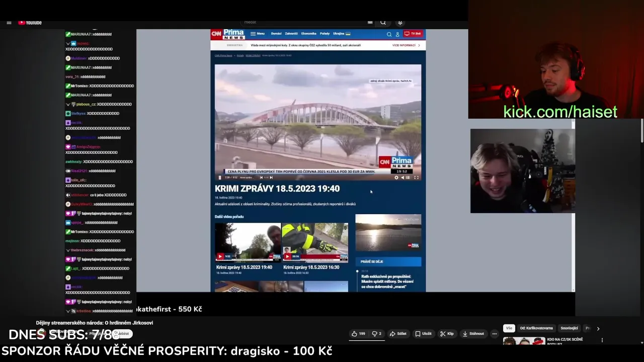Activate YouTube voice search microphone
This screenshot has height=362, width=644.
400,23
